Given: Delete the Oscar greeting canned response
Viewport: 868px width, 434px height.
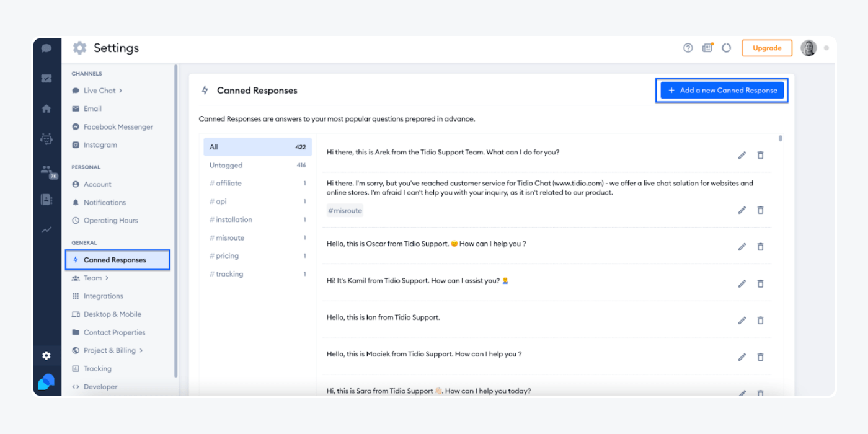Looking at the screenshot, I should tap(760, 247).
